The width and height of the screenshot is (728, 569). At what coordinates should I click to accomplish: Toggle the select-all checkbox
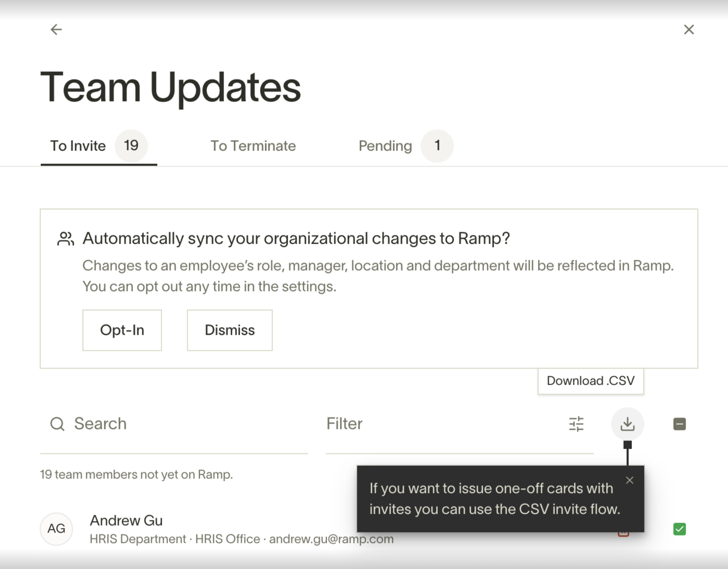coord(680,424)
